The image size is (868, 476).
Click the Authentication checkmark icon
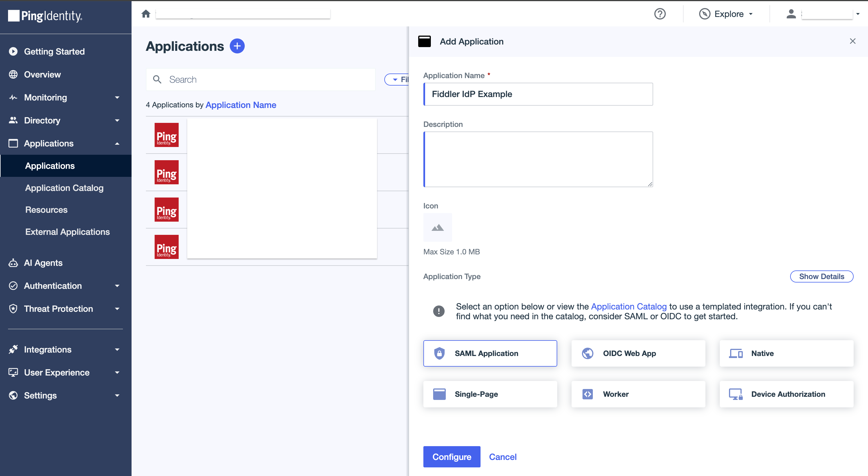click(13, 286)
